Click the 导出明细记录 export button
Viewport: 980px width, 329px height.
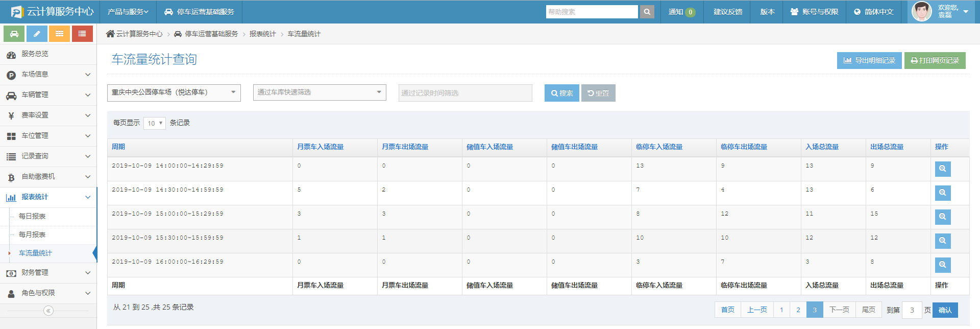(869, 60)
